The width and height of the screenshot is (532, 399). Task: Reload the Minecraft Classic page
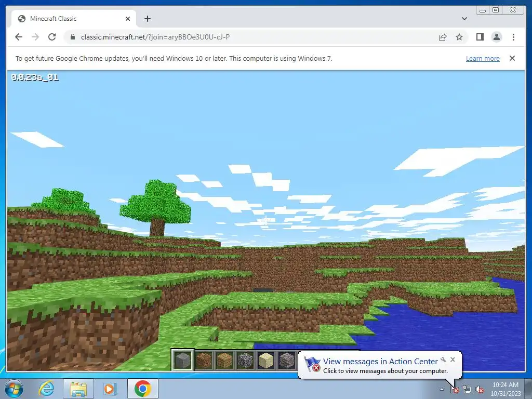click(x=52, y=37)
